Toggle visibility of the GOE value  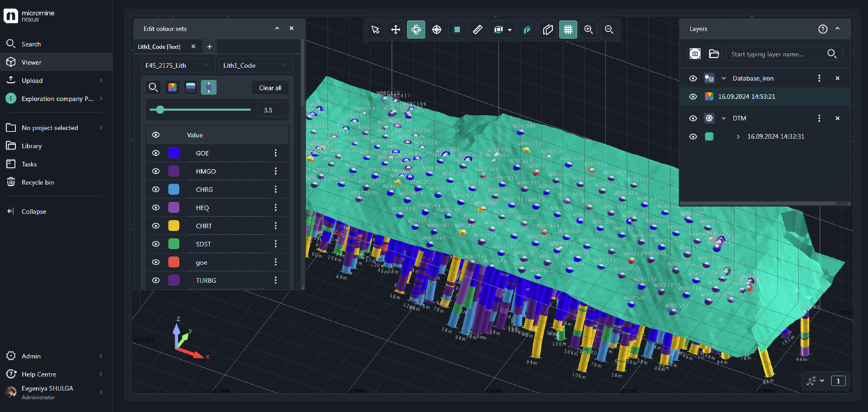click(x=156, y=153)
